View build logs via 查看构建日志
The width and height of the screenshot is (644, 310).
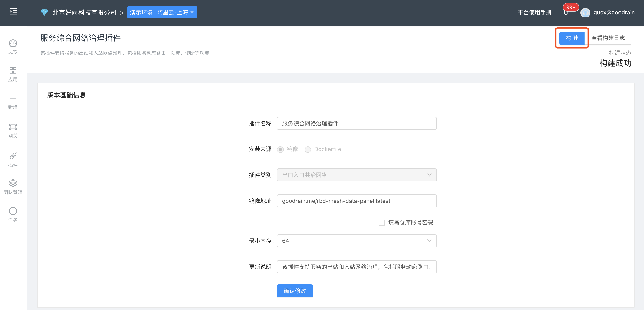click(x=608, y=38)
